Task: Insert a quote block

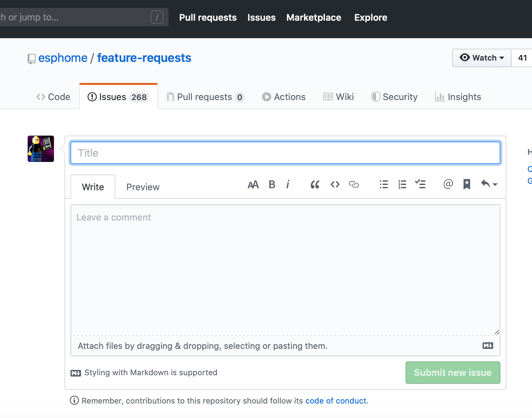Action: (x=315, y=184)
